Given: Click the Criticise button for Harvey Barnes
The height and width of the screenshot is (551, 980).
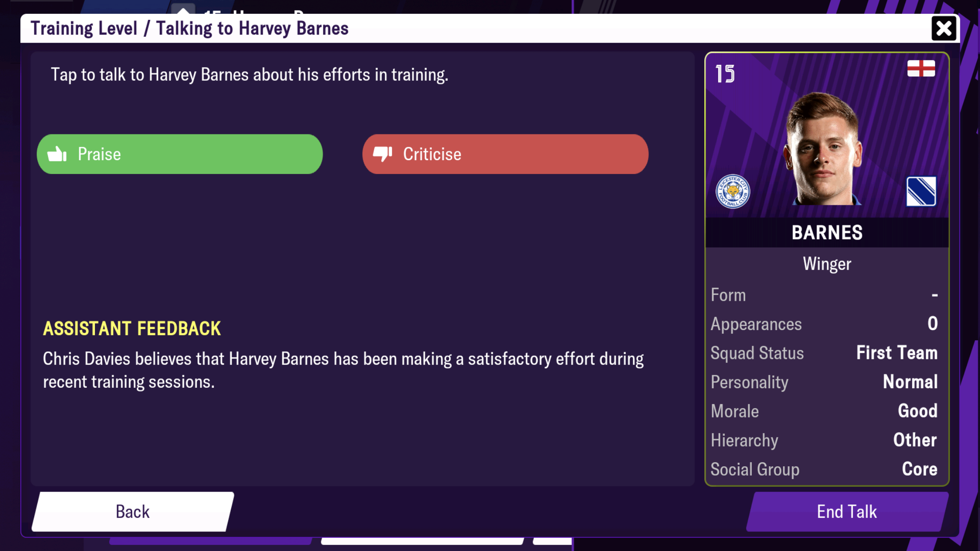Looking at the screenshot, I should pos(506,154).
